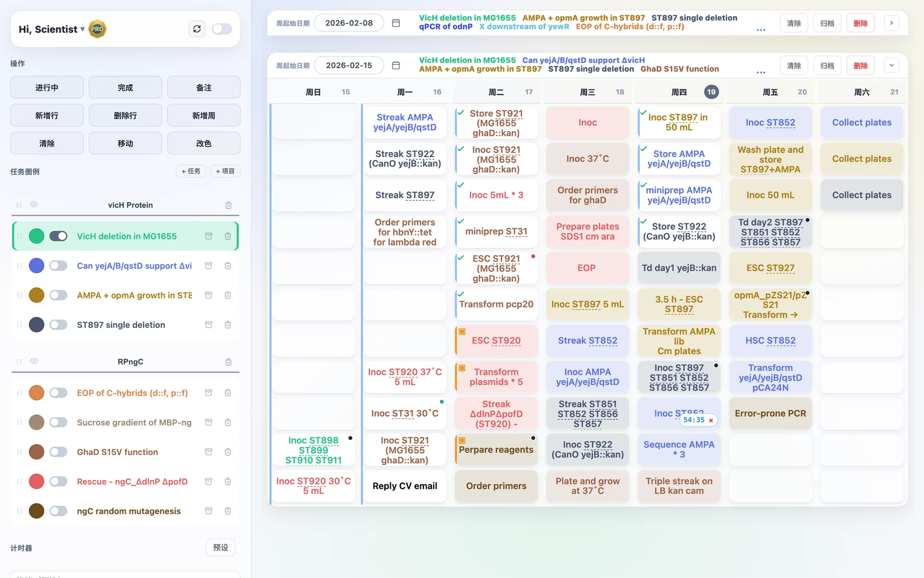Click 删除 for the 2026-02-15 week
This screenshot has width=924, height=578.
[x=860, y=66]
